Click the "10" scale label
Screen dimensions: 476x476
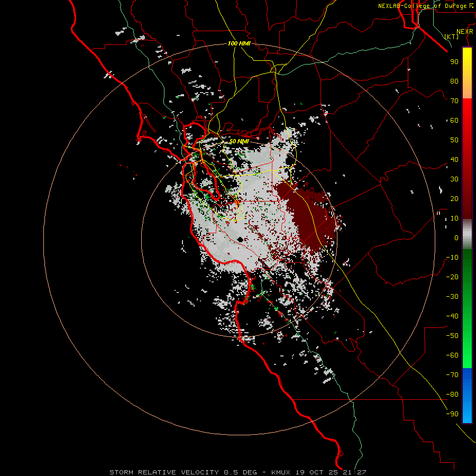click(454, 218)
